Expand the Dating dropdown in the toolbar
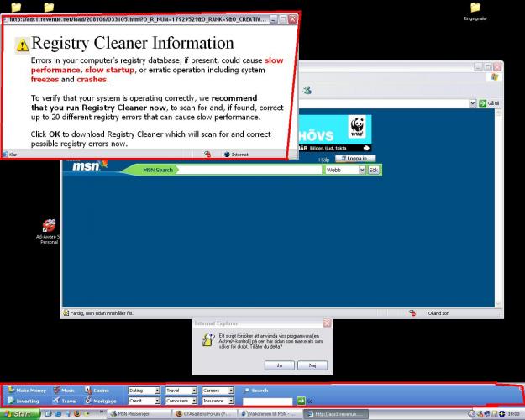Image resolution: width=525 pixels, height=420 pixels. point(157,391)
